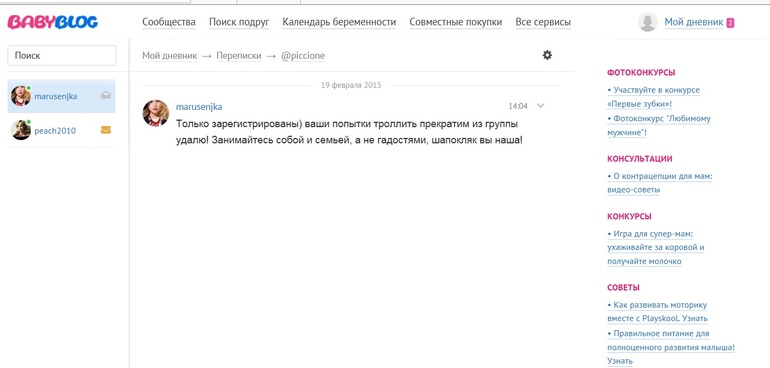770x368 pixels.
Task: Open Игра для супер-мам contest link
Action: click(656, 248)
